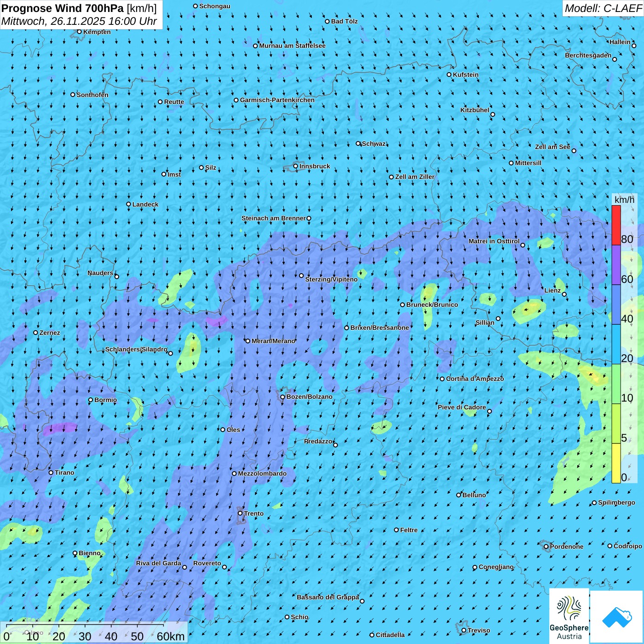Click the 'Kitzbühel' label
The height and width of the screenshot is (644, 644).
pyautogui.click(x=475, y=110)
